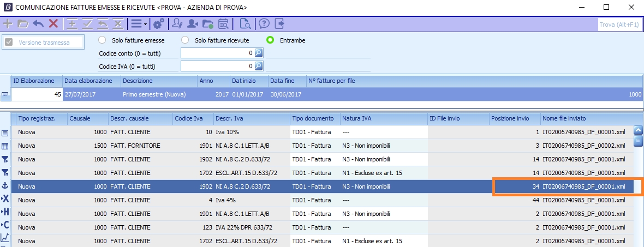Open the Codice conto lookup magnifier
644x247 pixels.
coord(258,53)
